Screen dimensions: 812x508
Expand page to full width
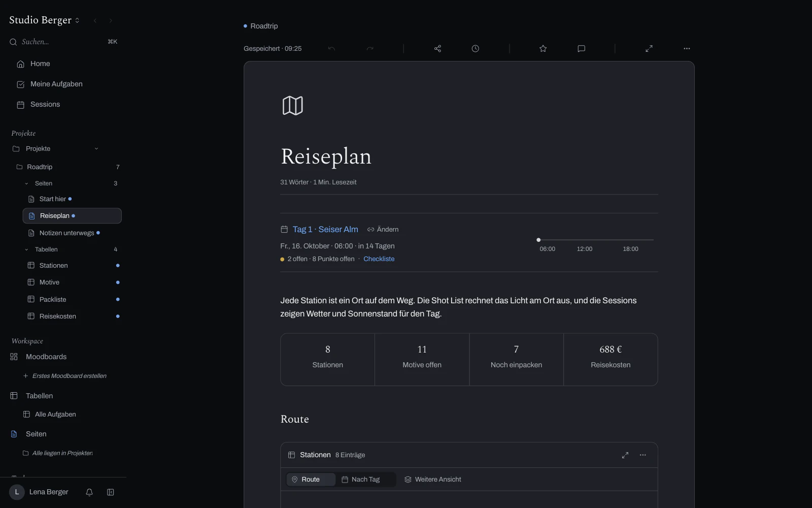[649, 49]
